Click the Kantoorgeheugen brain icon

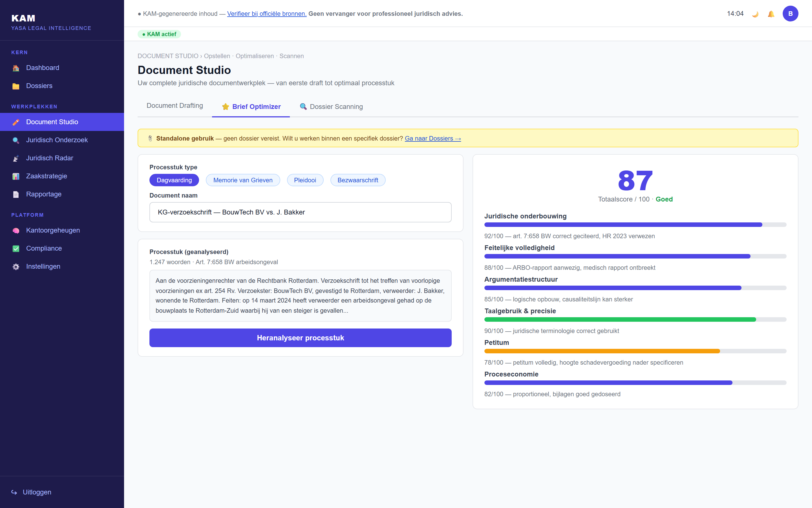(x=16, y=231)
